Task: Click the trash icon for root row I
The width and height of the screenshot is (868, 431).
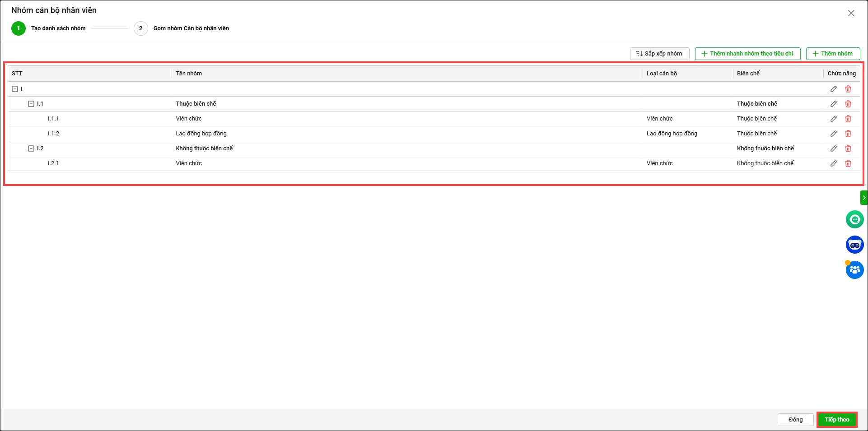Action: pyautogui.click(x=848, y=89)
